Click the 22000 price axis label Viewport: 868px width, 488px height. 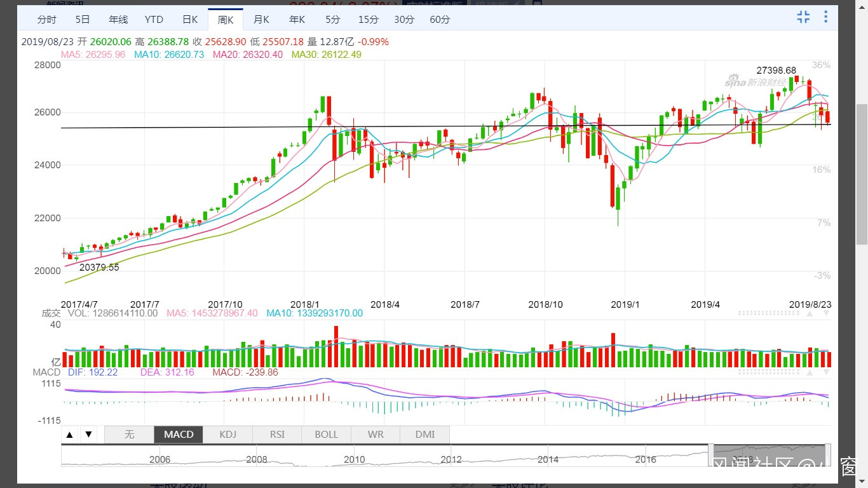[48, 218]
